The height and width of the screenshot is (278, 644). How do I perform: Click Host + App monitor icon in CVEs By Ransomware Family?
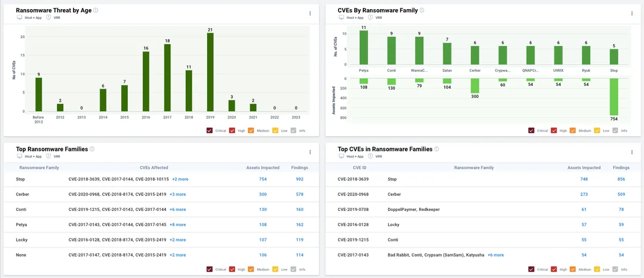click(x=341, y=18)
